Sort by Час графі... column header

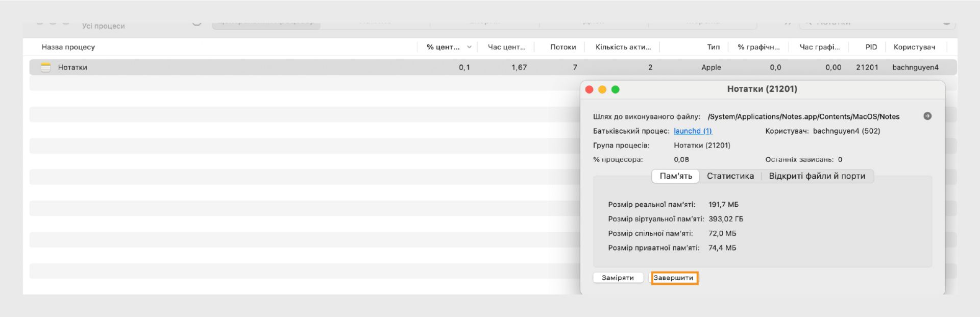(x=819, y=47)
